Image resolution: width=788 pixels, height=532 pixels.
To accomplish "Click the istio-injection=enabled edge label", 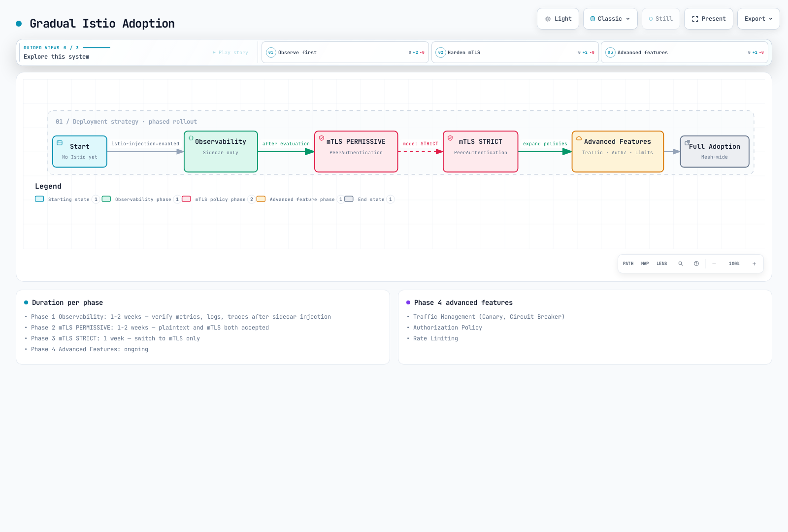I will (x=145, y=144).
